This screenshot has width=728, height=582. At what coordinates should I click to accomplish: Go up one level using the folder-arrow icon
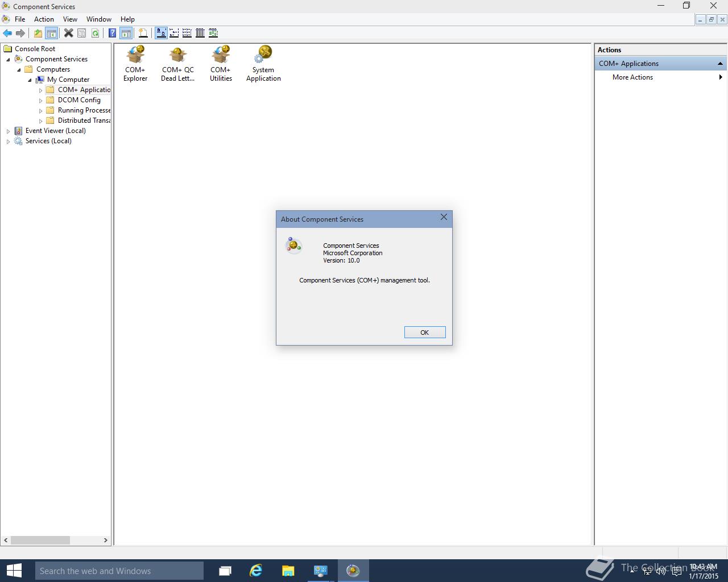[38, 33]
